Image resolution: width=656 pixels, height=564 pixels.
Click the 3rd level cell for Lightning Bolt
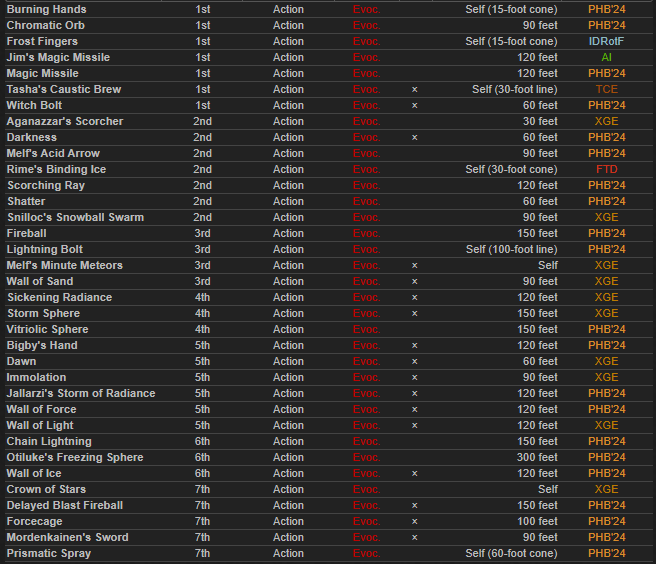pos(202,249)
